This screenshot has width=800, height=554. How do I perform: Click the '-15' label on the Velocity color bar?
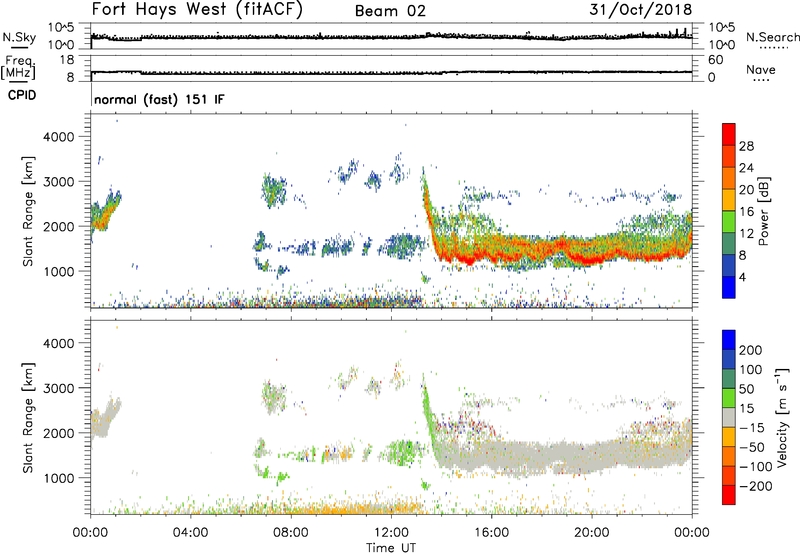click(751, 427)
